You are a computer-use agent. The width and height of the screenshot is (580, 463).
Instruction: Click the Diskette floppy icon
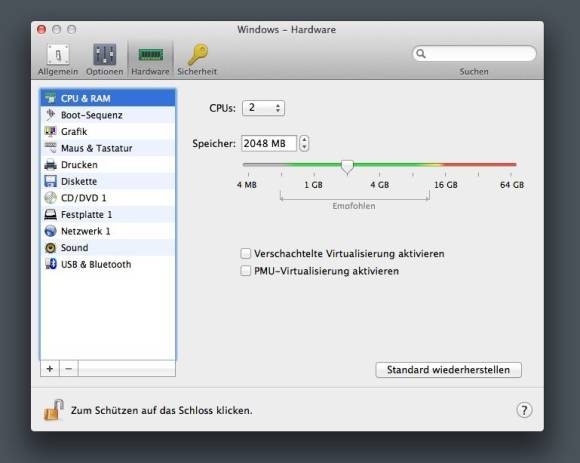click(x=50, y=181)
